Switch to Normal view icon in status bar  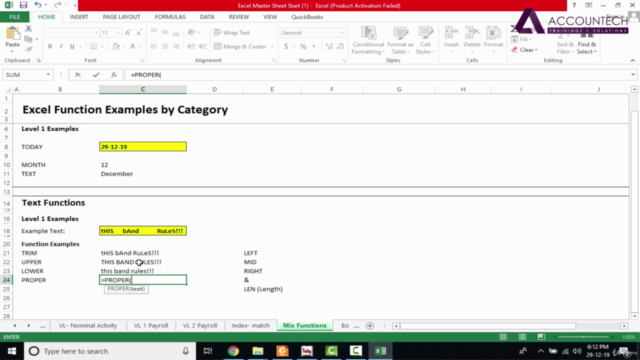coord(503,337)
